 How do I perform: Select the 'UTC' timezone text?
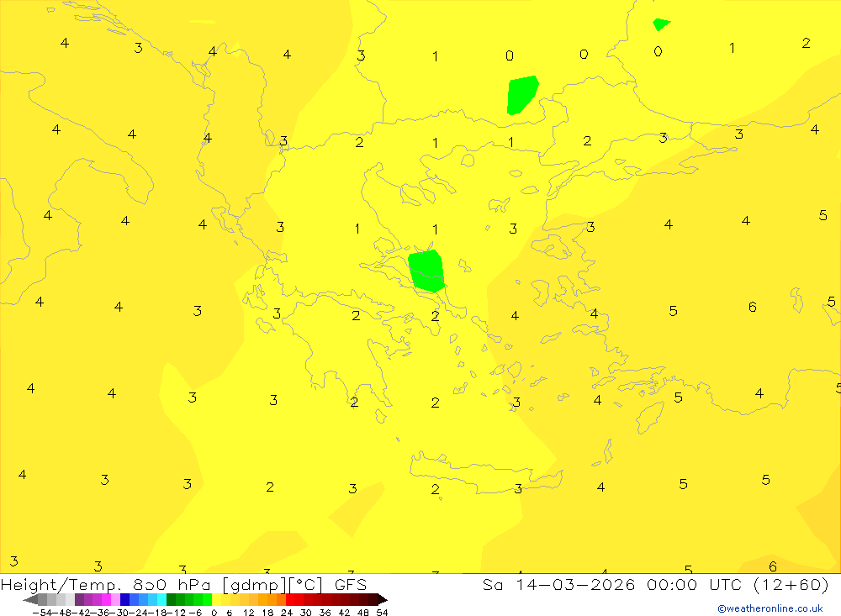725,585
